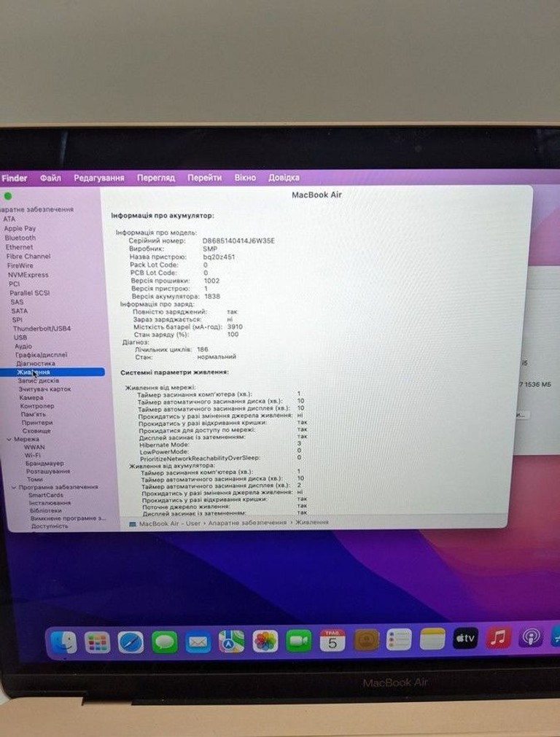Open the Перейти menu

tap(205, 178)
